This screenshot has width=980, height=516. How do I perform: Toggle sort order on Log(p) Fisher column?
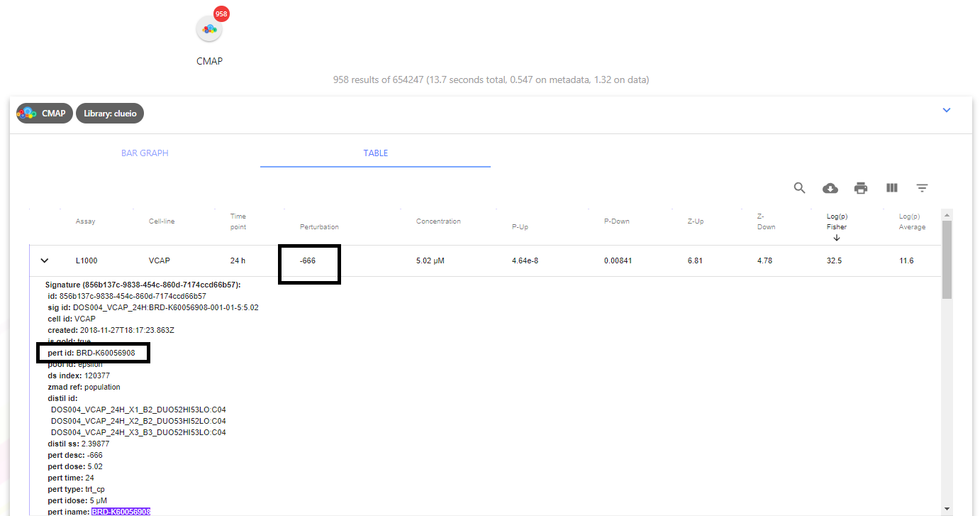837,221
